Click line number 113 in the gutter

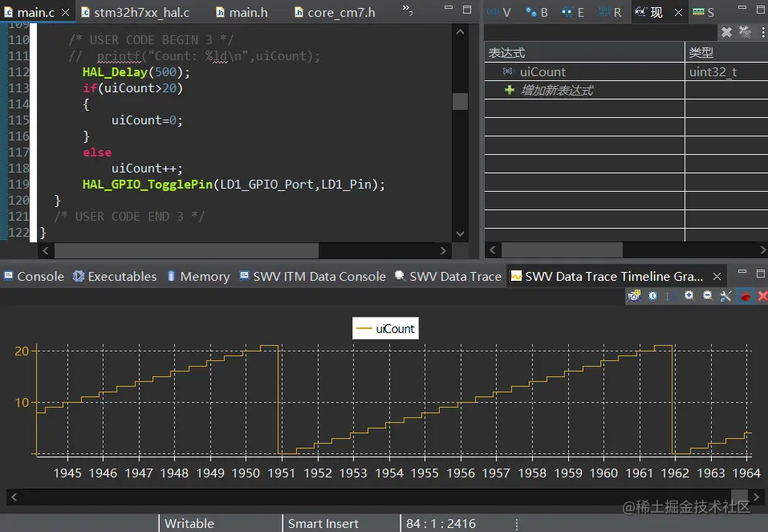[18, 88]
